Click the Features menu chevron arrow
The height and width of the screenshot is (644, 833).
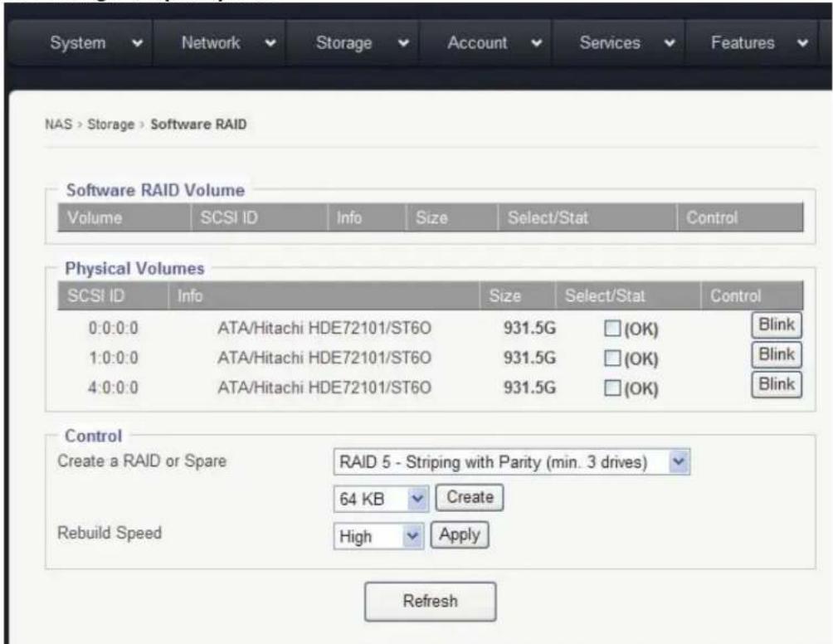click(803, 43)
